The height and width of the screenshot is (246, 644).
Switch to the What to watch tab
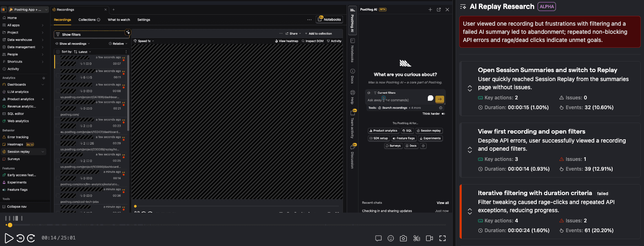(x=119, y=20)
